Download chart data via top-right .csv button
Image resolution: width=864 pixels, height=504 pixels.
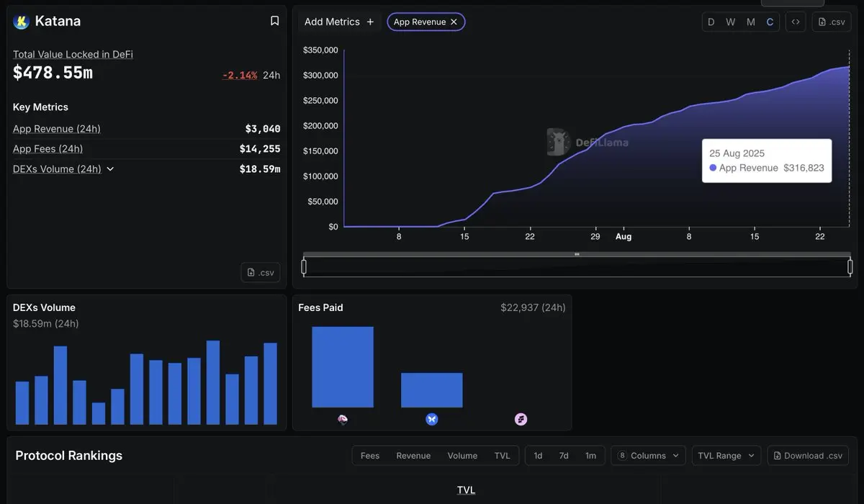pos(832,22)
